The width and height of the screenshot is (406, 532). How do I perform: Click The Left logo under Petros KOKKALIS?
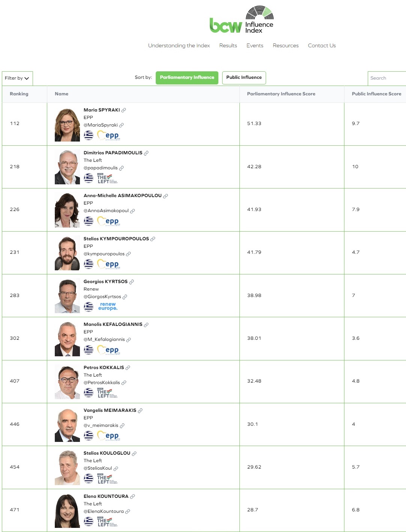point(107,393)
